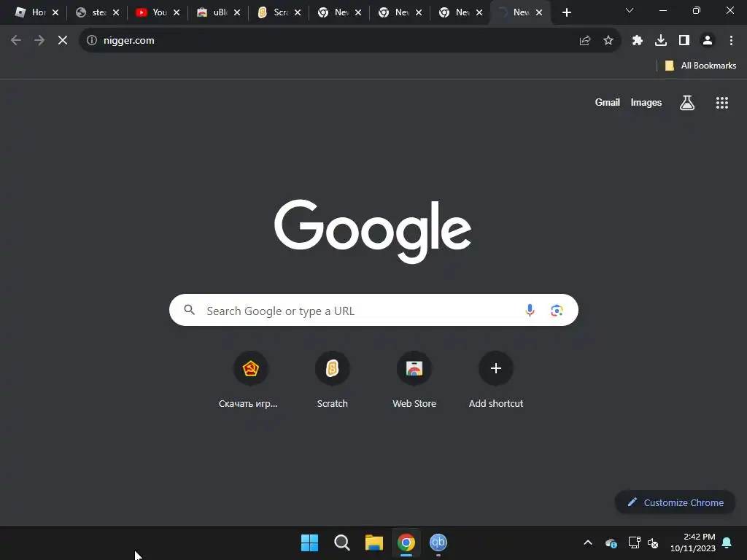Viewport: 747px width, 560px height.
Task: Open the profile avatar menu
Action: [x=708, y=41]
